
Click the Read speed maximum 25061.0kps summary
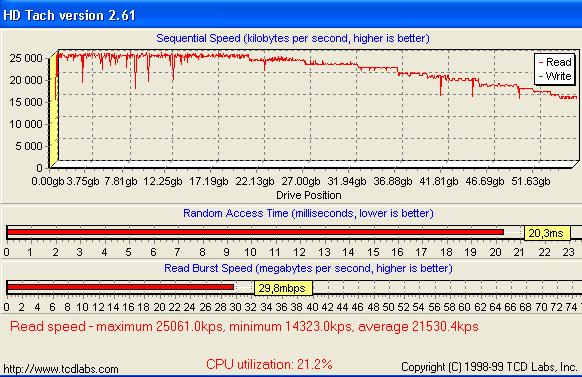(244, 327)
